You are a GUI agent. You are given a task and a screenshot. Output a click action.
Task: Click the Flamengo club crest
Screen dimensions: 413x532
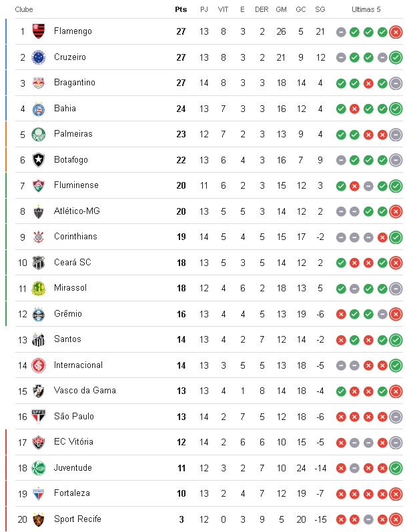coord(39,31)
